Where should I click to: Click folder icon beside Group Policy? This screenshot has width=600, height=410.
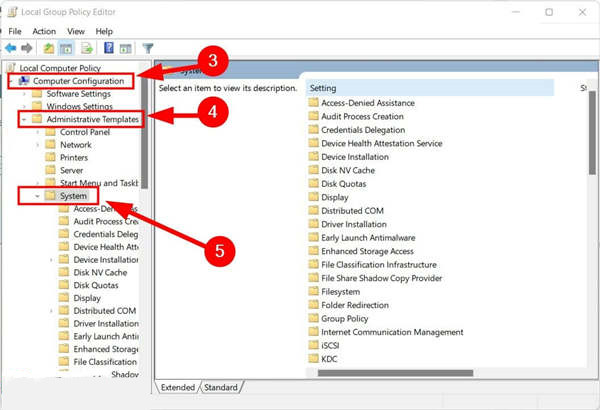[x=313, y=318]
